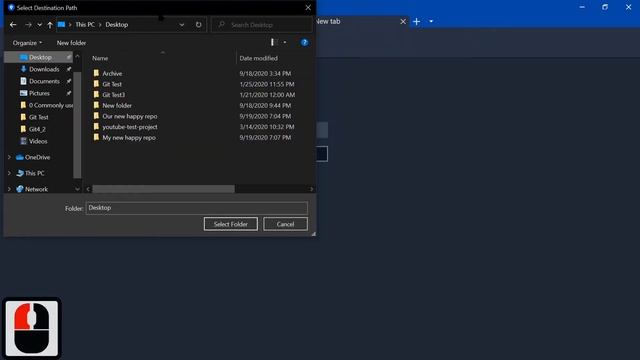The height and width of the screenshot is (360, 640).
Task: Expand the Network tree node
Action: pyautogui.click(x=9, y=189)
